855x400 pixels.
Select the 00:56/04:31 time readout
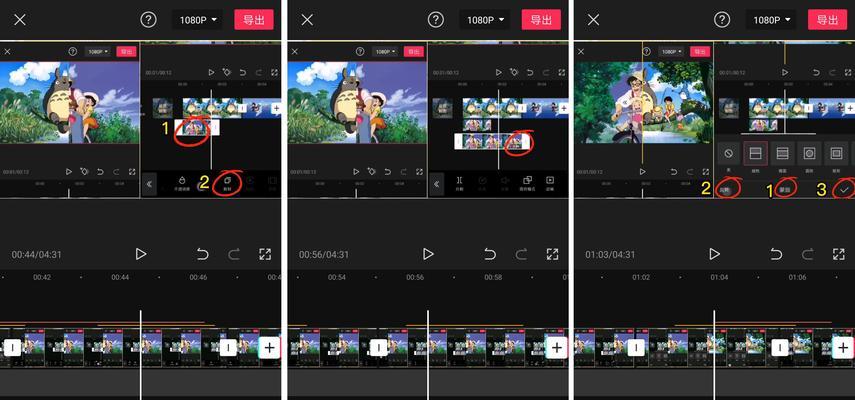(324, 254)
